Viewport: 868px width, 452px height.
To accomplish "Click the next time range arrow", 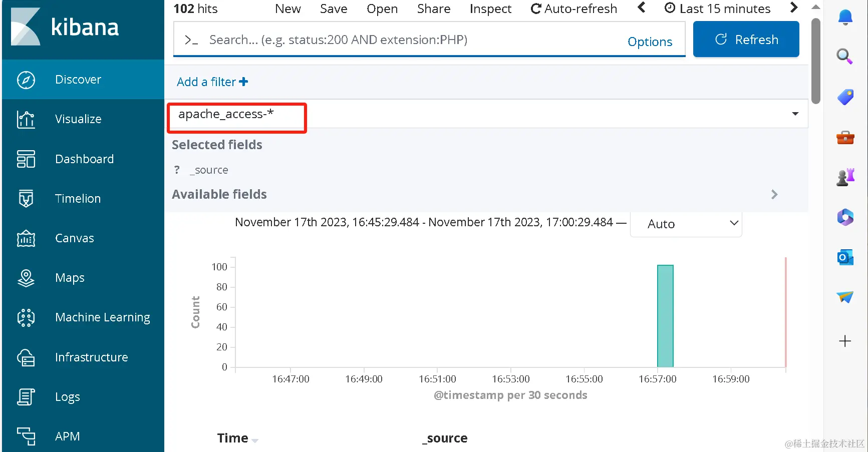I will [793, 8].
